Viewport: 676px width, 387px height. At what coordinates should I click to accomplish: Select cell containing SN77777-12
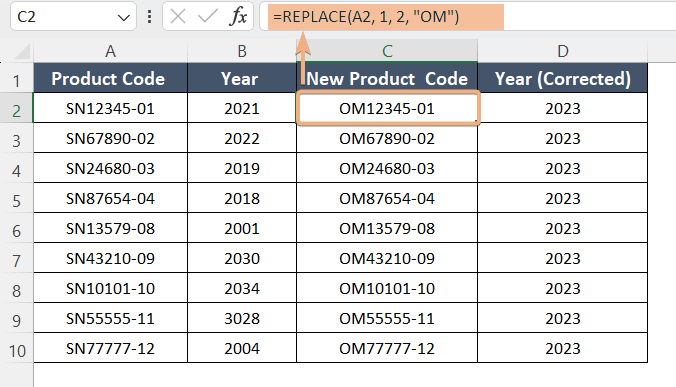[x=110, y=348]
